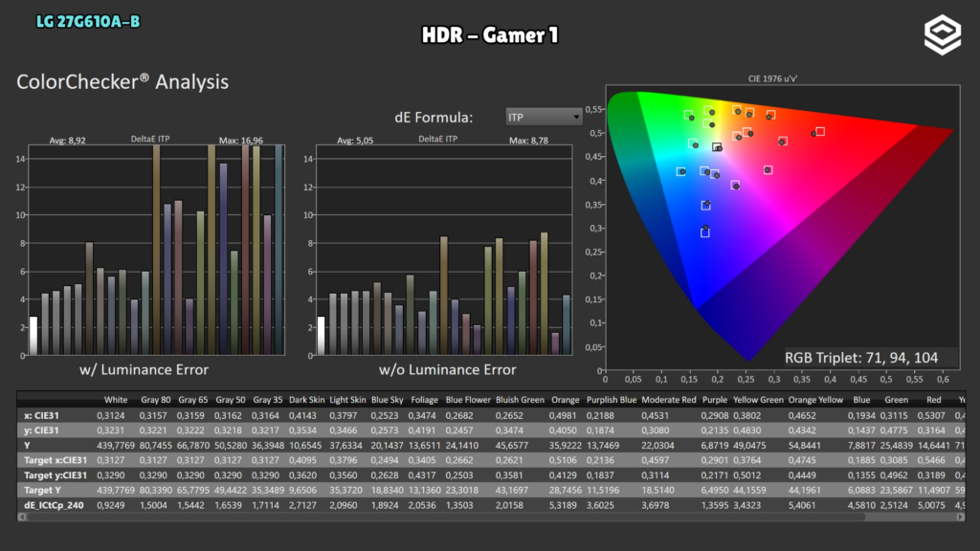Click the 'Target x:CIE31' row label
Viewport: 980px width, 551px height.
click(x=56, y=460)
